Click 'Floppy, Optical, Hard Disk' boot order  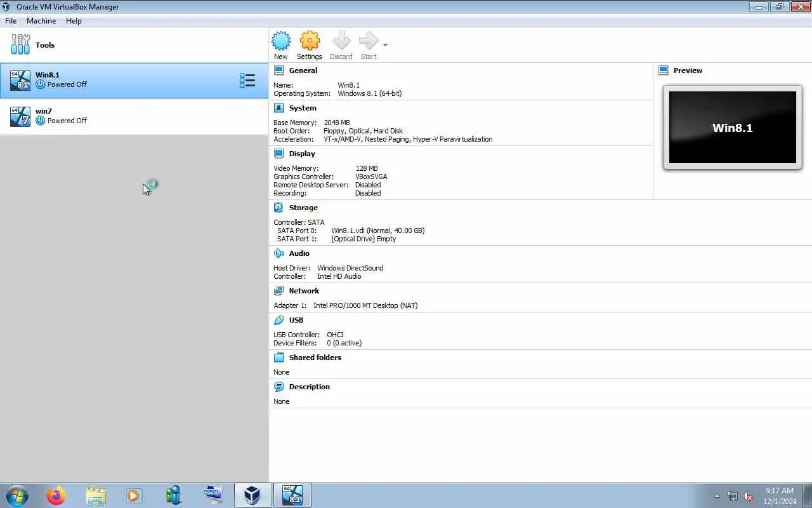pos(363,131)
